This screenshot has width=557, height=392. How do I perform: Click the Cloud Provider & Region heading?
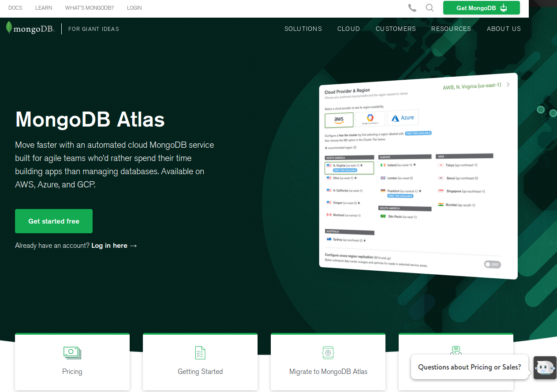click(x=347, y=91)
